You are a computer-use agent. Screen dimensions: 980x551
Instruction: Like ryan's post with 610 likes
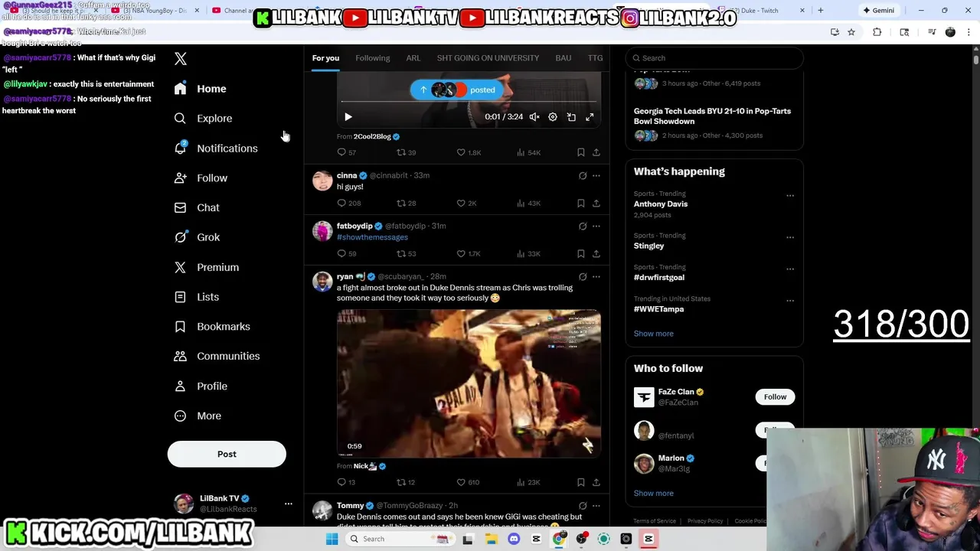point(468,482)
